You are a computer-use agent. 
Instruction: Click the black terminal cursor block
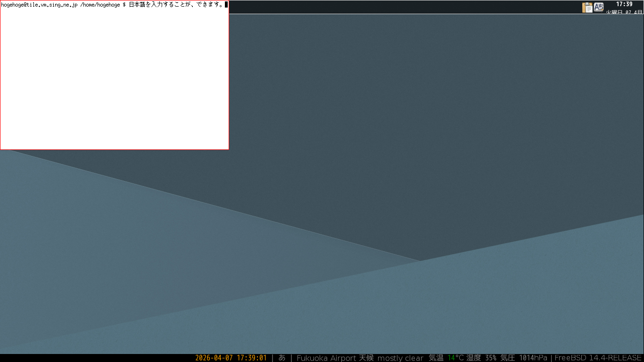(226, 5)
